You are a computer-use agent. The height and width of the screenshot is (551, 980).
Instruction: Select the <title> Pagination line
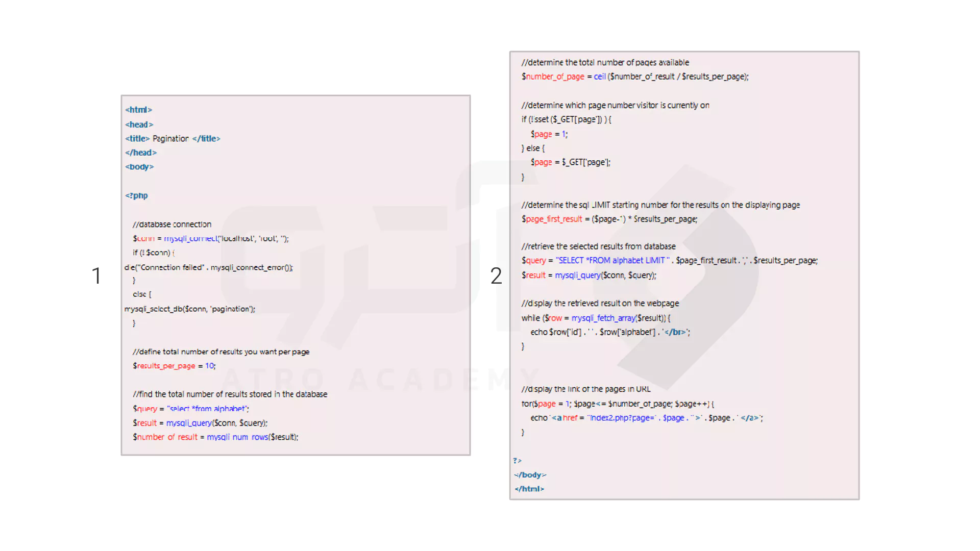click(173, 139)
